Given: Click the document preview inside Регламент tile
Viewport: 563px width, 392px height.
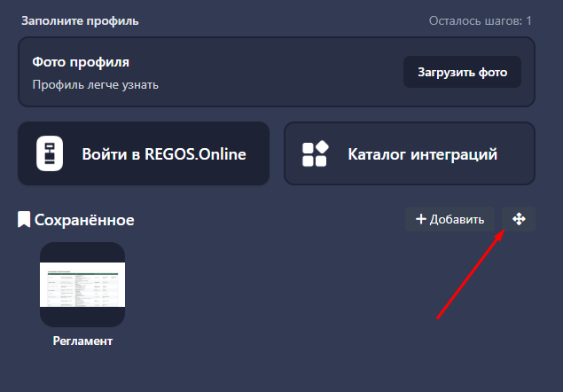Looking at the screenshot, I should 82,284.
